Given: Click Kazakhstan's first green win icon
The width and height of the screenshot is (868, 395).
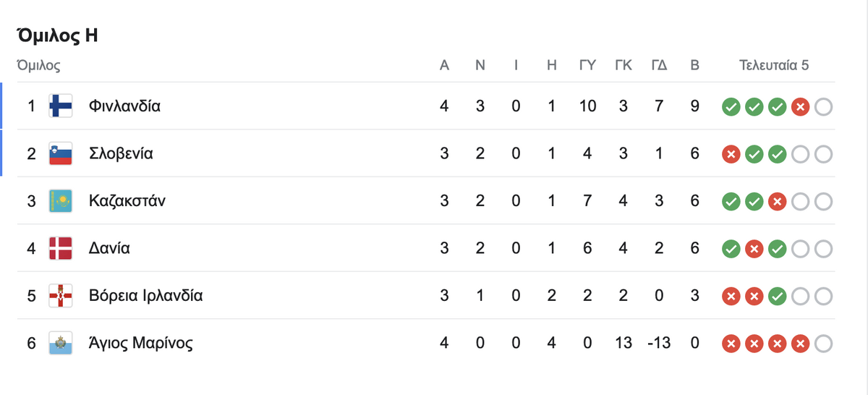Looking at the screenshot, I should [731, 202].
